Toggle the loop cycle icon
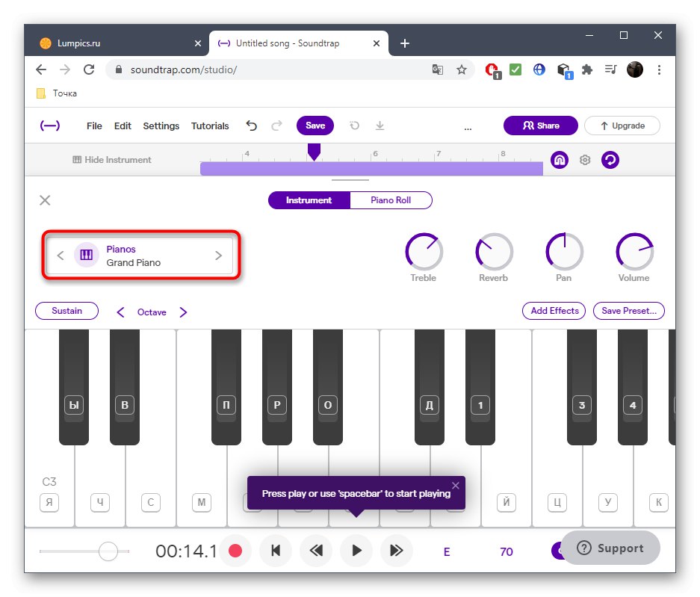 click(x=610, y=160)
